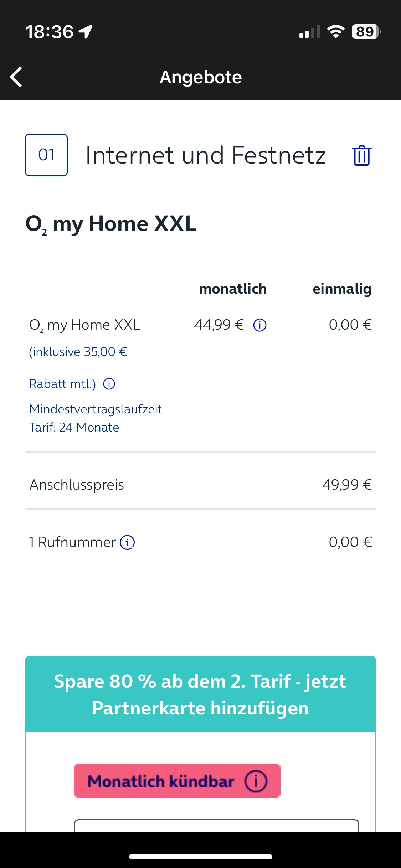Tap the Internet und Festnetz section heading
401x868 pixels.
pos(206,155)
